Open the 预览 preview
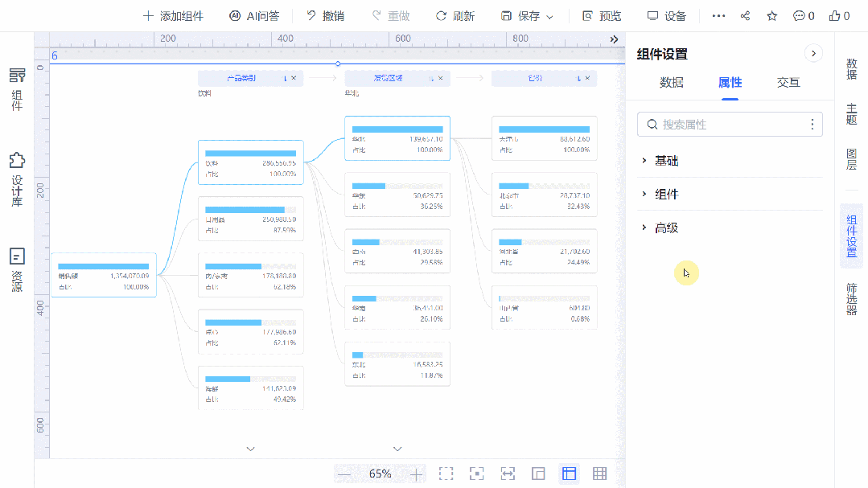The height and width of the screenshot is (488, 868). coord(602,16)
